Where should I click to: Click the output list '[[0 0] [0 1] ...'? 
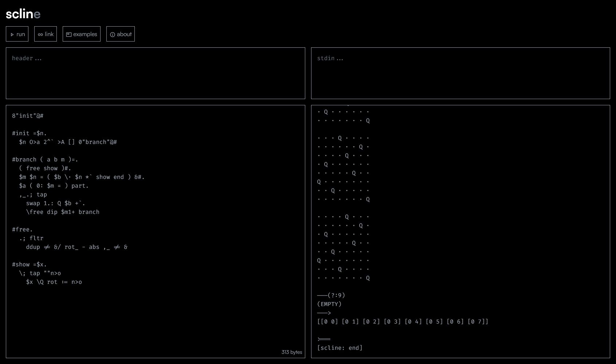403,321
